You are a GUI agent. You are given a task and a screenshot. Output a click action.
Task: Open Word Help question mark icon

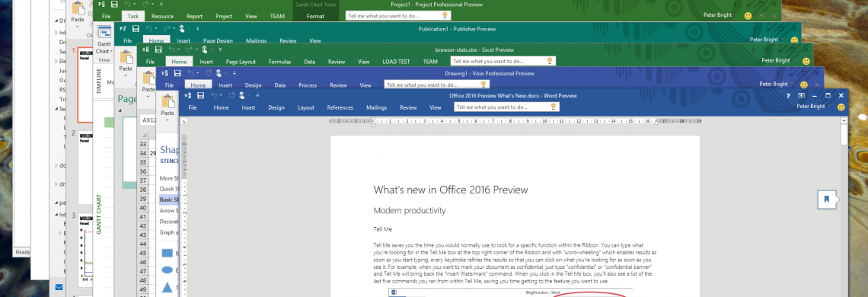(788, 96)
